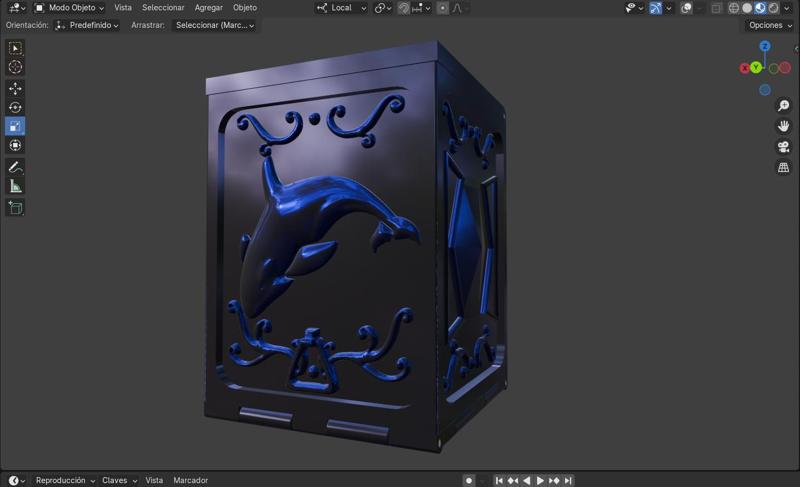The height and width of the screenshot is (487, 800).
Task: Jump to next keyframe
Action: [554, 480]
